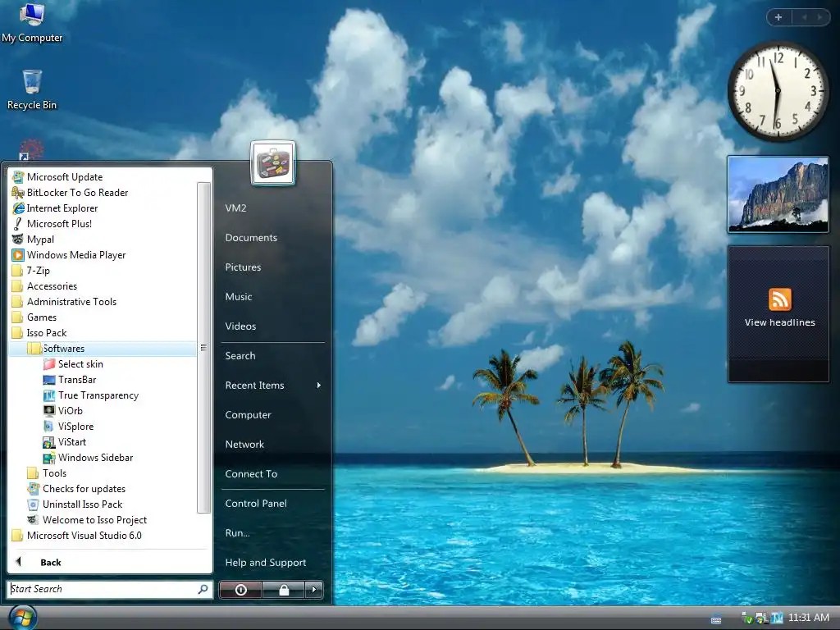Open Welcome to Isso Project icon
This screenshot has width=840, height=630.
point(33,519)
